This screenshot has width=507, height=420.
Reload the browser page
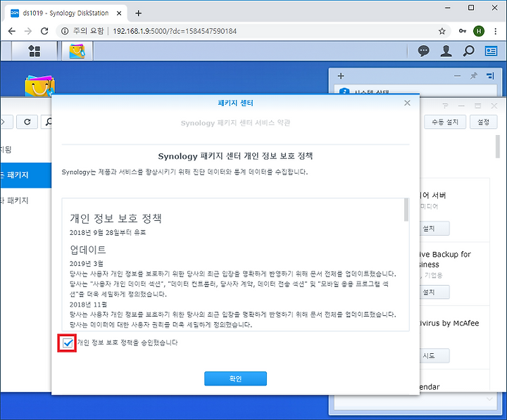click(x=44, y=31)
